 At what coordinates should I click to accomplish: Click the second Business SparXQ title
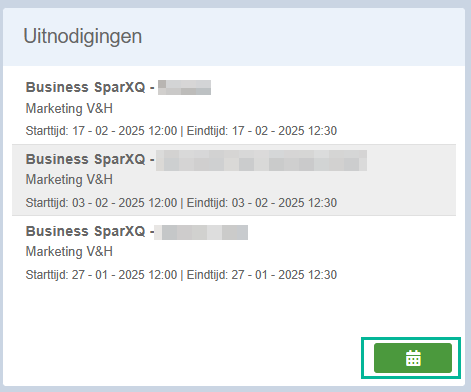tap(90, 159)
